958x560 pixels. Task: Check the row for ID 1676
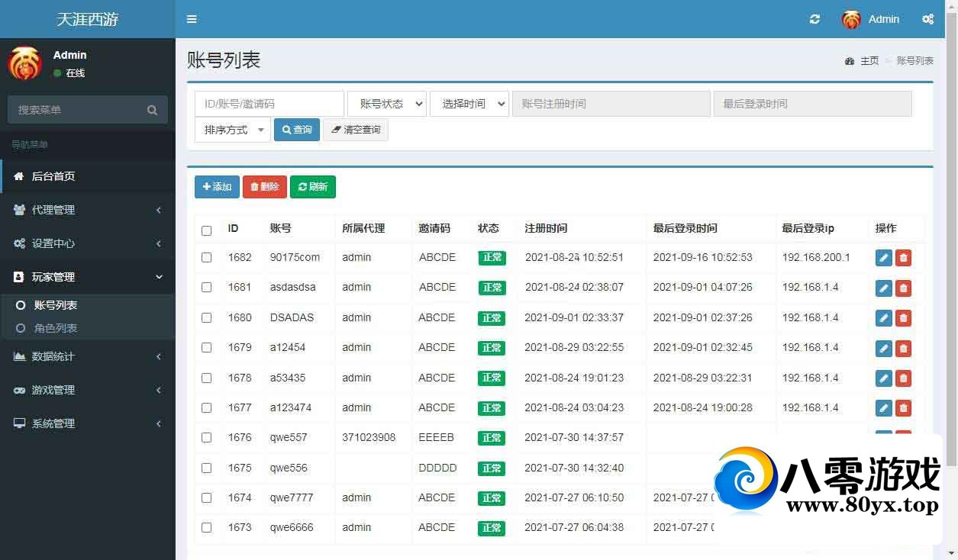pos(206,438)
